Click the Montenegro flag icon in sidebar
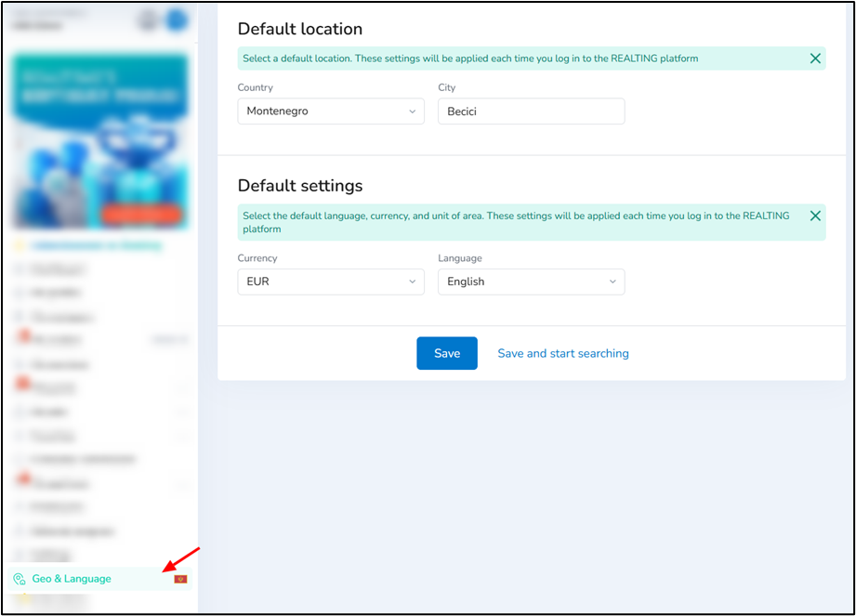This screenshot has width=856, height=616. pos(180,579)
